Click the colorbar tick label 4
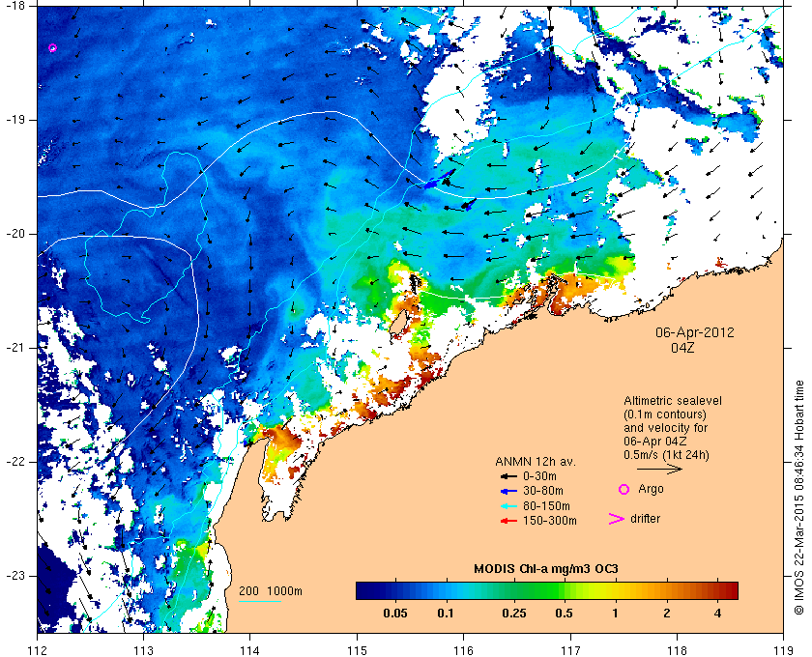812x657 pixels. coord(717,614)
